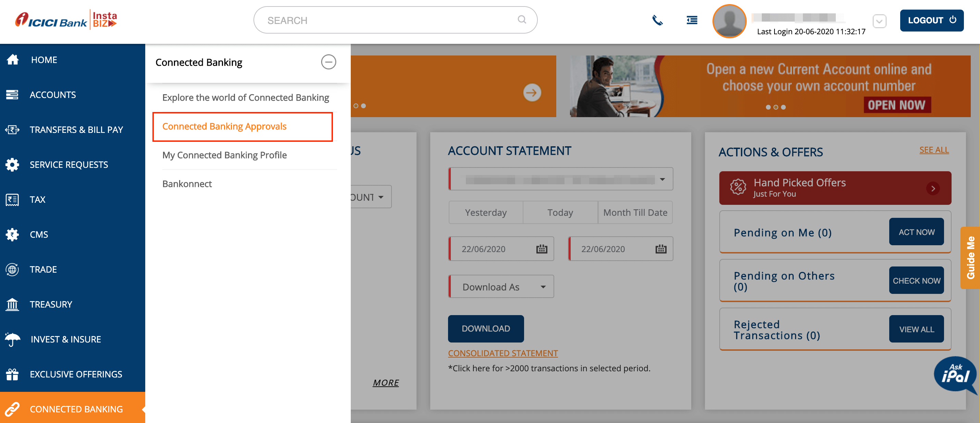Open the profile chevron dropdown near Logout

click(x=879, y=22)
